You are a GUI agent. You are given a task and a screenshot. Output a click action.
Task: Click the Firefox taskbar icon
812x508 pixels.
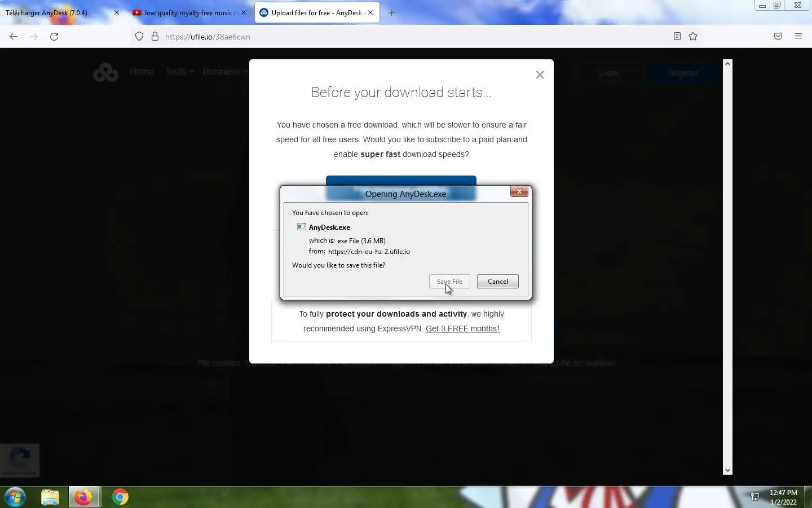click(84, 497)
